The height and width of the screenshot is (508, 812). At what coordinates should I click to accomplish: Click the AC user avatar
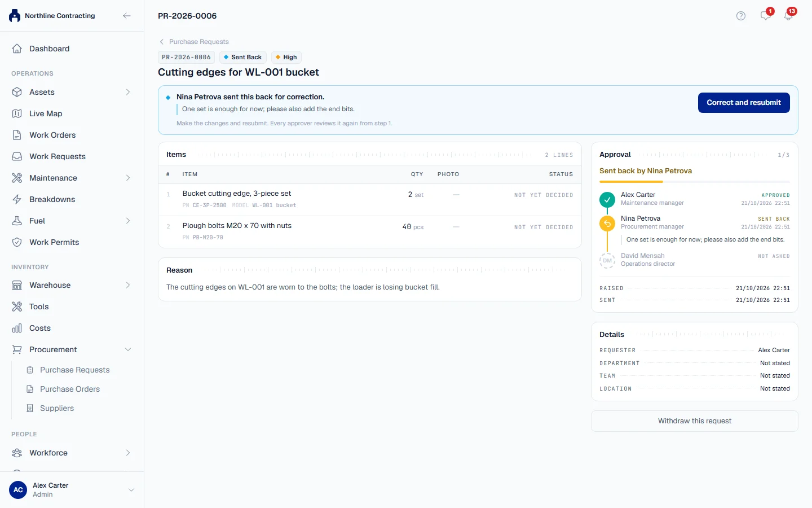tap(18, 490)
